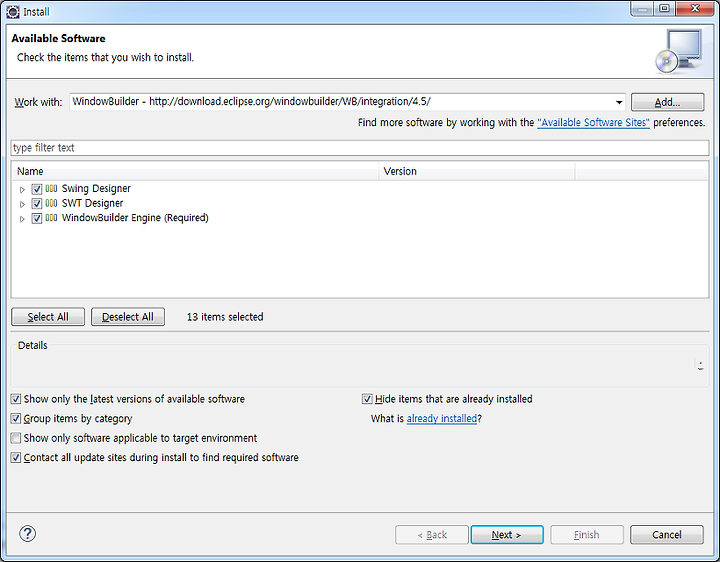Select the SWT Designer row text

[x=92, y=203]
